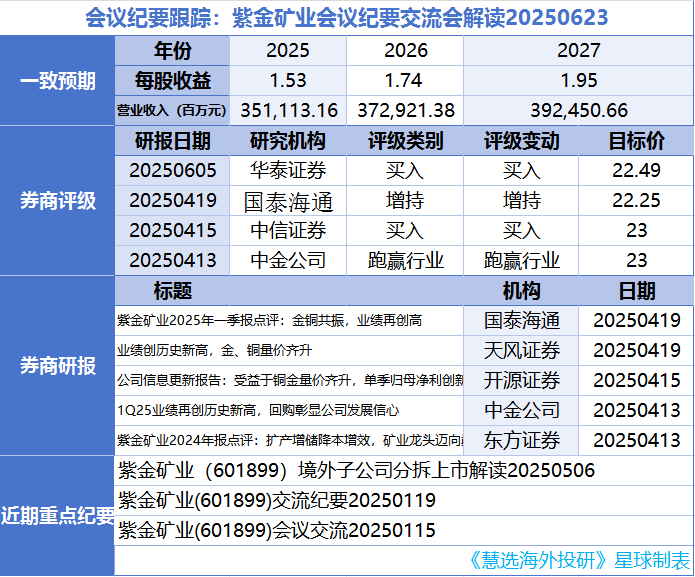
Task: Click 跑赢行业 in 评级变动 column
Action: tap(521, 260)
